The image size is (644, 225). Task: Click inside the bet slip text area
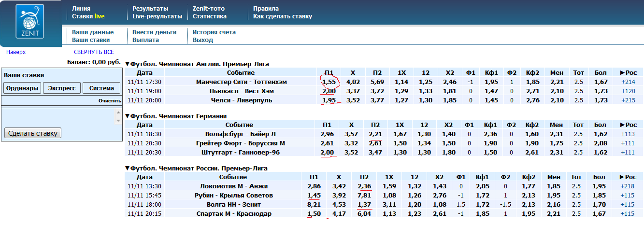pyautogui.click(x=58, y=116)
